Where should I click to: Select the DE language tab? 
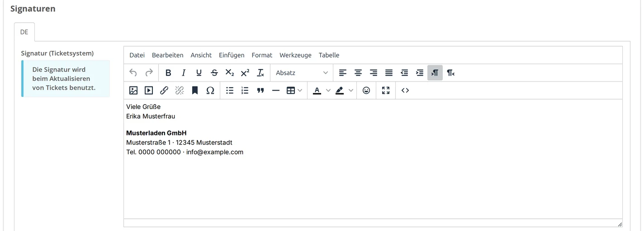pyautogui.click(x=24, y=32)
